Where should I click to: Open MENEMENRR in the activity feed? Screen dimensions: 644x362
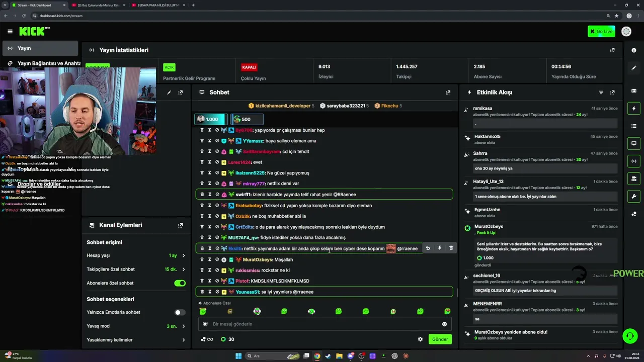(x=488, y=304)
